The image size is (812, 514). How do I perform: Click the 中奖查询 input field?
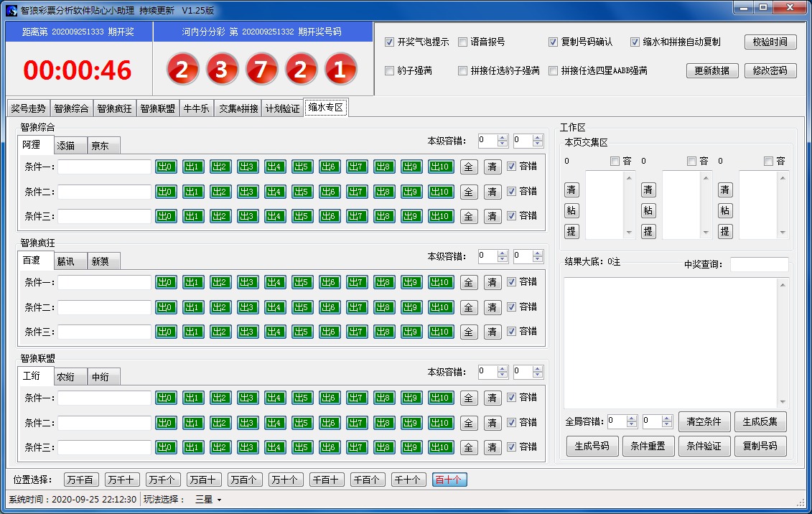759,265
